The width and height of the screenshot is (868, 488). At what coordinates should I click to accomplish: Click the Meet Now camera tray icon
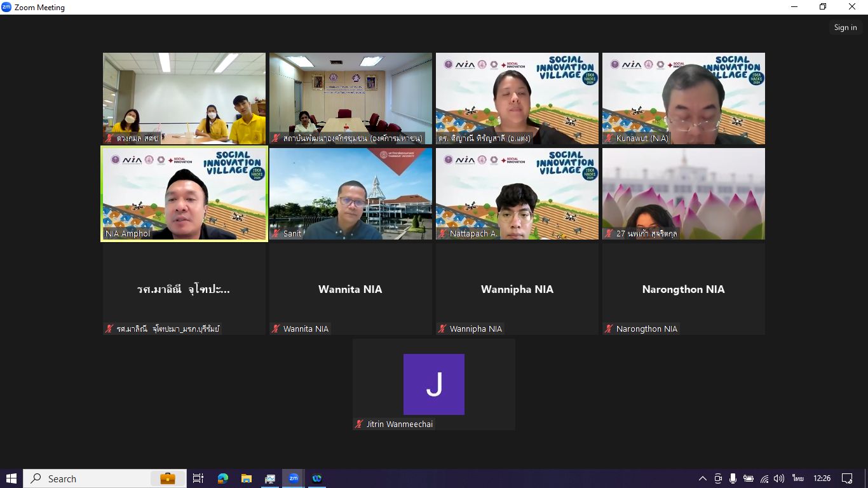[x=718, y=478]
